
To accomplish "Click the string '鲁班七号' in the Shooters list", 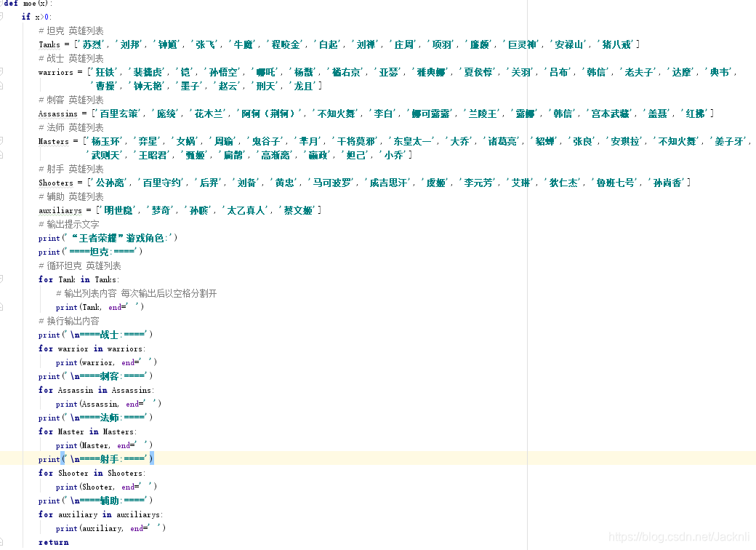I will [616, 183].
